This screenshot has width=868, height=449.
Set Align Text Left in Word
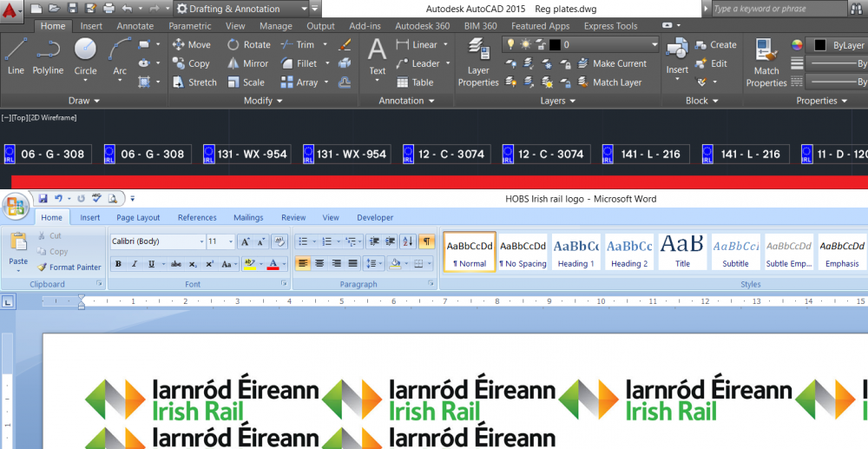coord(302,263)
